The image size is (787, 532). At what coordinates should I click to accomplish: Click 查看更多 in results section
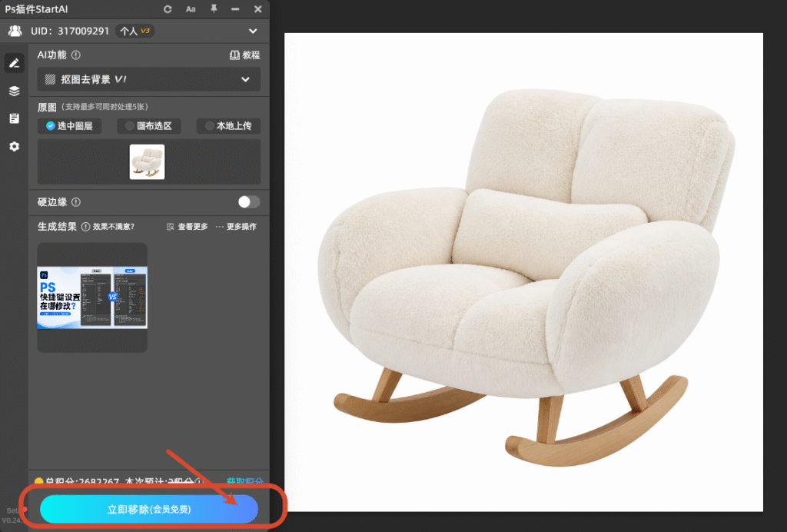tap(188, 227)
